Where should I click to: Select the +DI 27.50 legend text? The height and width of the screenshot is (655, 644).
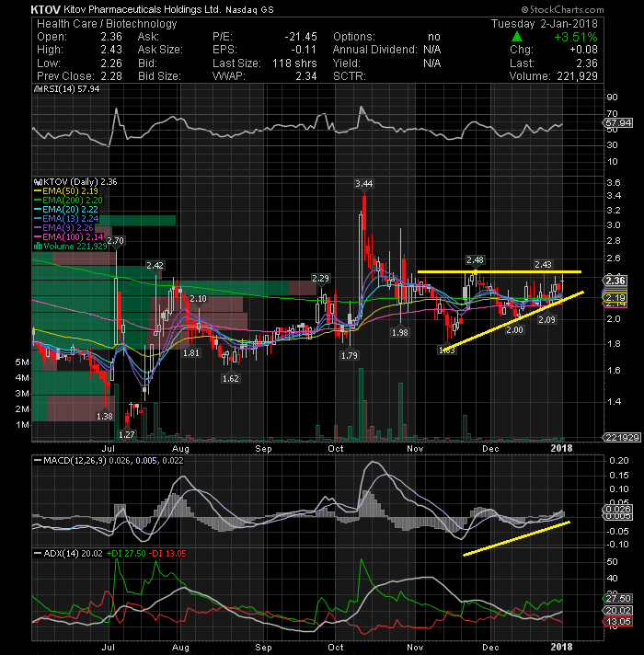(x=126, y=554)
